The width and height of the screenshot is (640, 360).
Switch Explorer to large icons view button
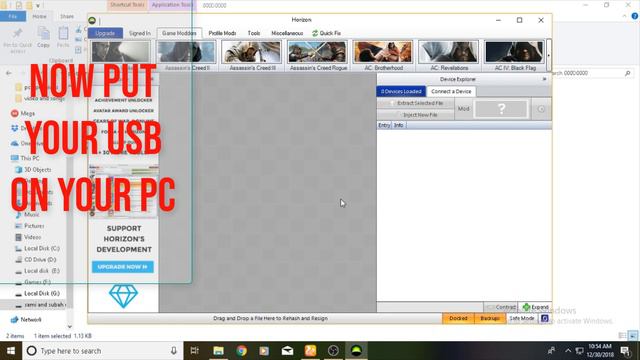(x=633, y=336)
